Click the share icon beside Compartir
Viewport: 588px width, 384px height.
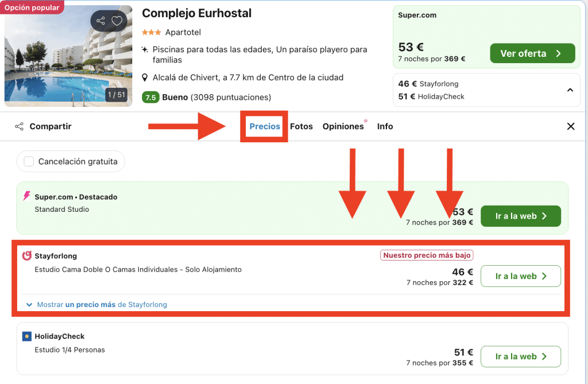pyautogui.click(x=19, y=126)
